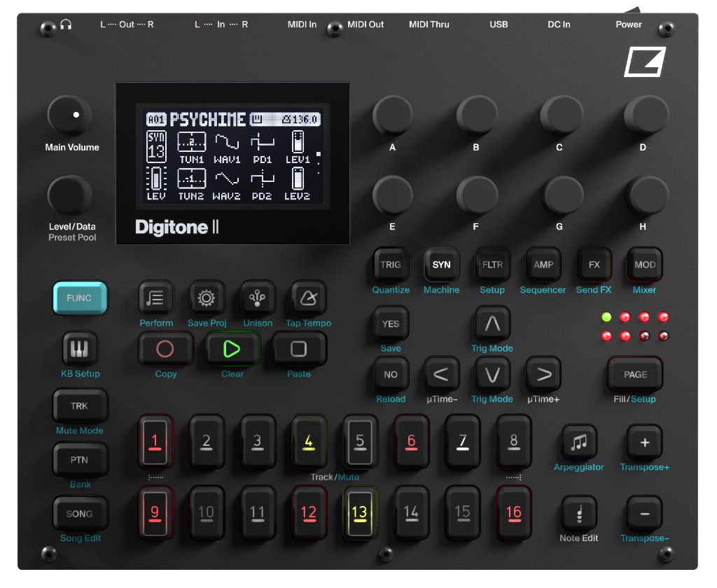Click the FUNC key
The height and width of the screenshot is (588, 717).
[80, 298]
